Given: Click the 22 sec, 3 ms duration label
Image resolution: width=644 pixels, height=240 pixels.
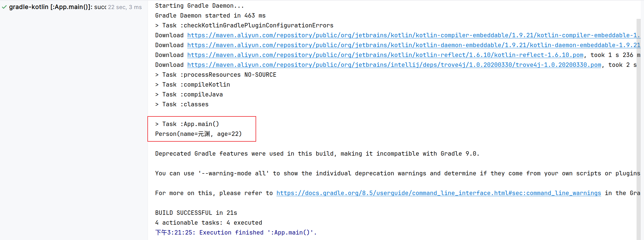Looking at the screenshot, I should click(125, 7).
